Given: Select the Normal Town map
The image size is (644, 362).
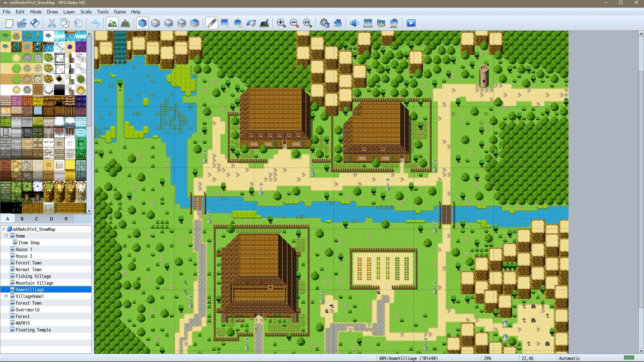Looking at the screenshot, I should pyautogui.click(x=29, y=269).
